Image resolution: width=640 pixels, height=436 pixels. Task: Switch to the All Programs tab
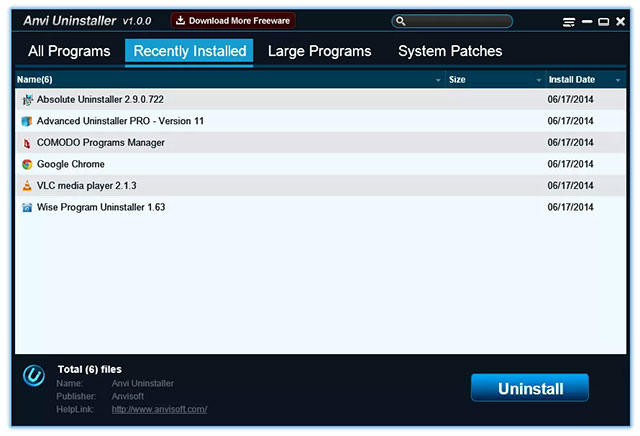point(69,51)
